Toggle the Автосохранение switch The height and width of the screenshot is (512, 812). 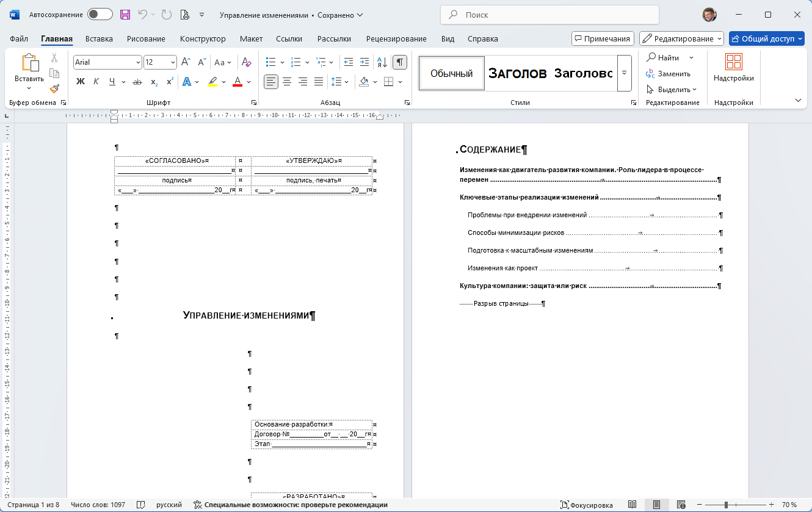click(100, 15)
